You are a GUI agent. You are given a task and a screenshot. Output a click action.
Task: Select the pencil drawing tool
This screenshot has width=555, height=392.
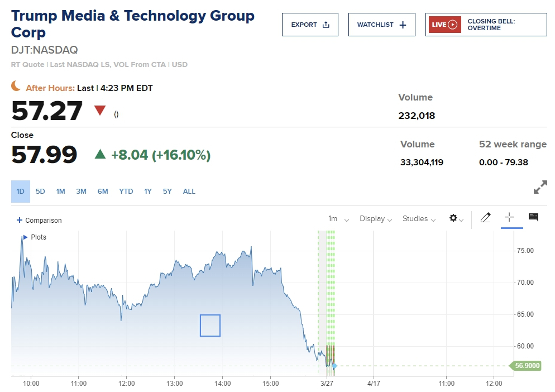[x=485, y=218]
